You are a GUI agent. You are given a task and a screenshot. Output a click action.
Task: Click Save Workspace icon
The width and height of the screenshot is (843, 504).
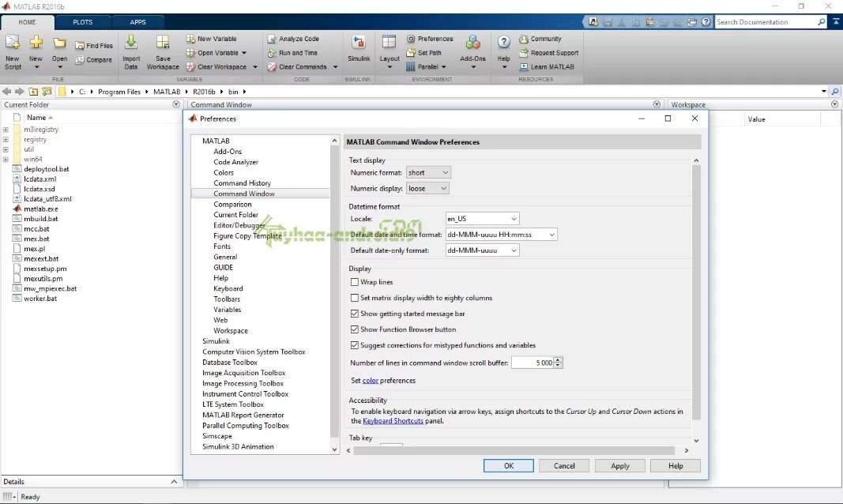tap(163, 42)
